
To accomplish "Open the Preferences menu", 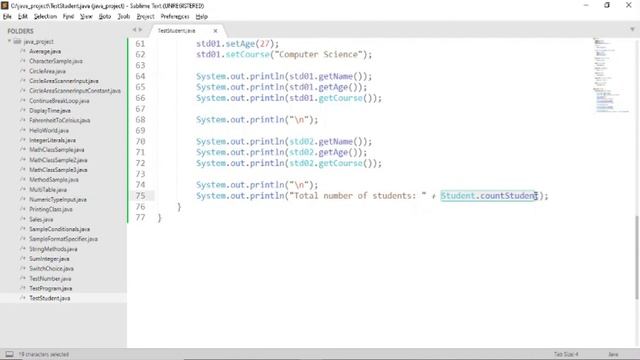I will coord(175,16).
